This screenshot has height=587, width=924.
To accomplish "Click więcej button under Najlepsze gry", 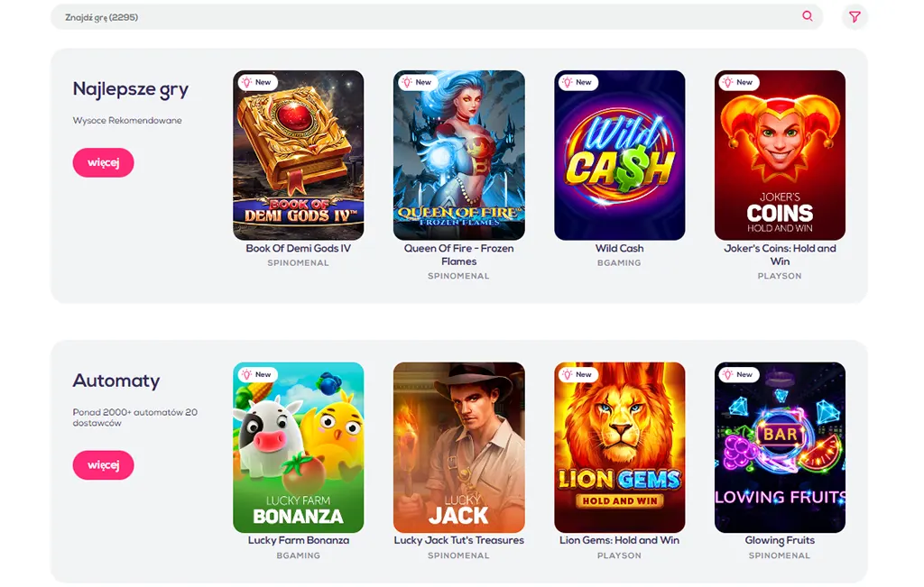I will [x=103, y=162].
